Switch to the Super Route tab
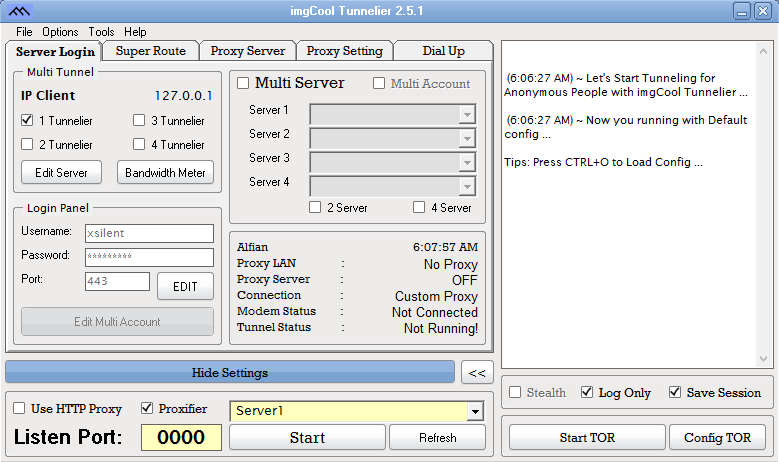 (151, 51)
